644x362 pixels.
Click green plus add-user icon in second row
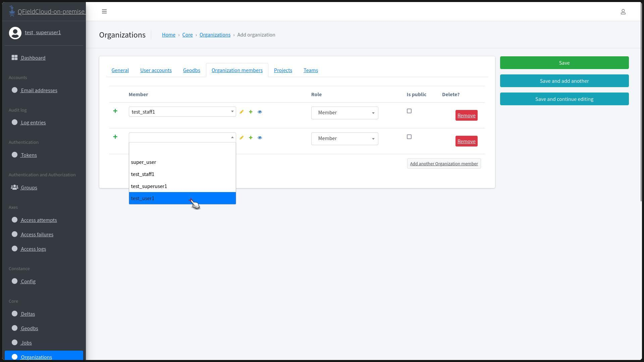click(251, 138)
